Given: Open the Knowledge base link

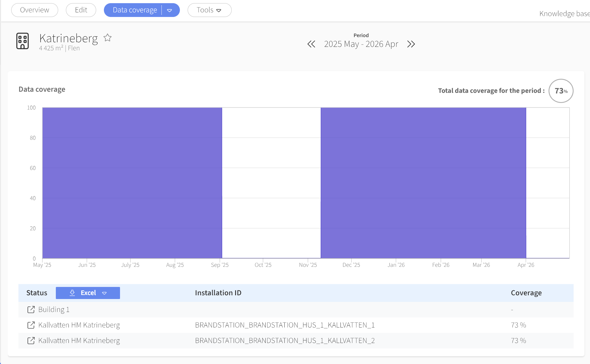Looking at the screenshot, I should tap(564, 14).
